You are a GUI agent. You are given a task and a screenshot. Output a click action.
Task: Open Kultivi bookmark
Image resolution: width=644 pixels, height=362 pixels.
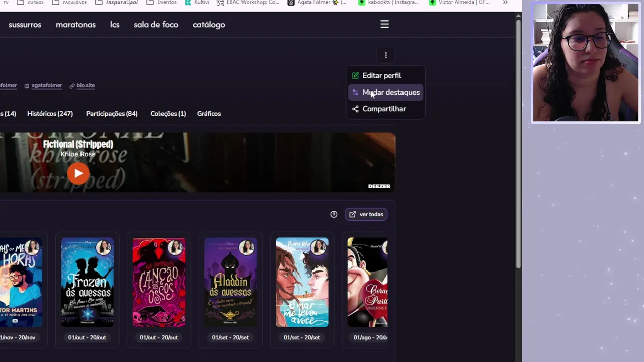(x=197, y=3)
